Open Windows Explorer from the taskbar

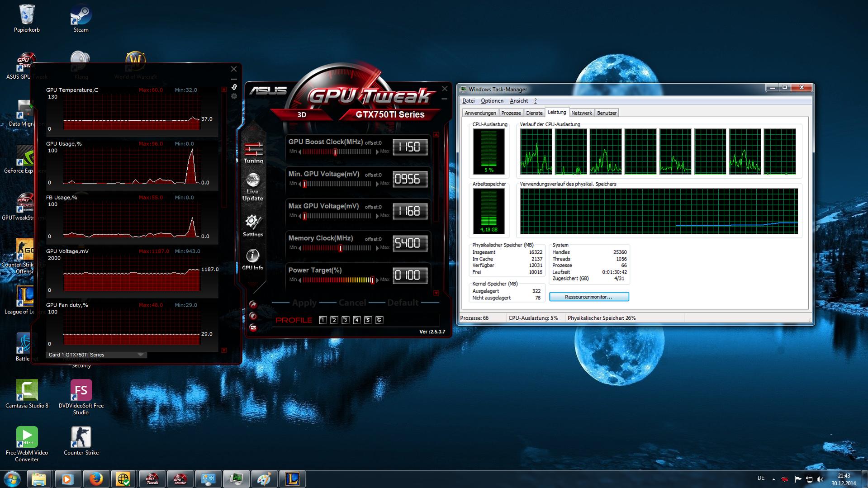[39, 479]
